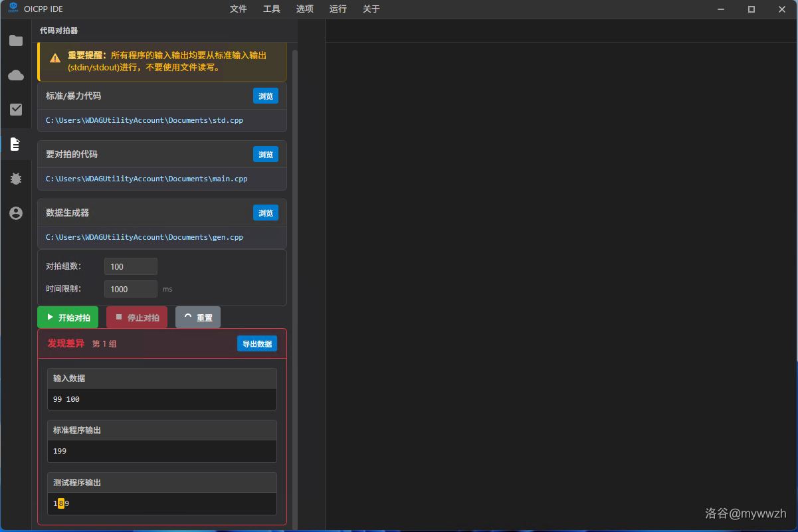Open the 运行 menu
798x532 pixels.
(338, 9)
